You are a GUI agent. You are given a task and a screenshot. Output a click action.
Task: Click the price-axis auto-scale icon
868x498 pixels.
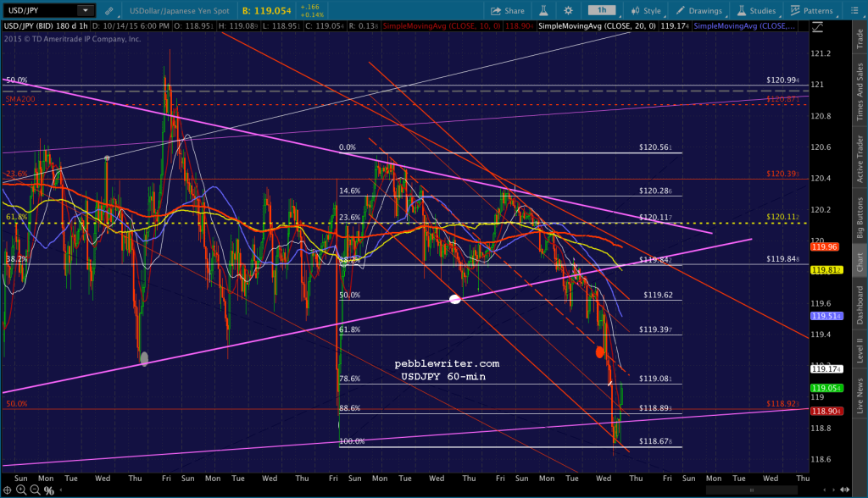point(817,26)
